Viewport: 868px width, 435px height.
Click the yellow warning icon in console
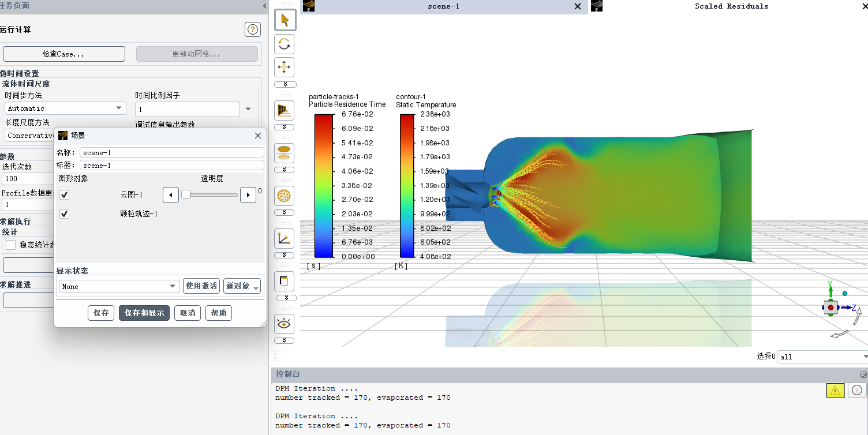coord(835,391)
